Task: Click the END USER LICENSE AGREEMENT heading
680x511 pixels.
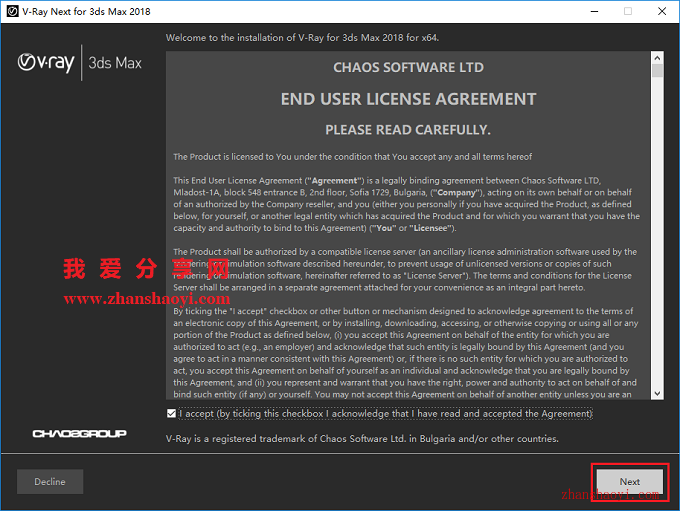Action: (x=409, y=99)
